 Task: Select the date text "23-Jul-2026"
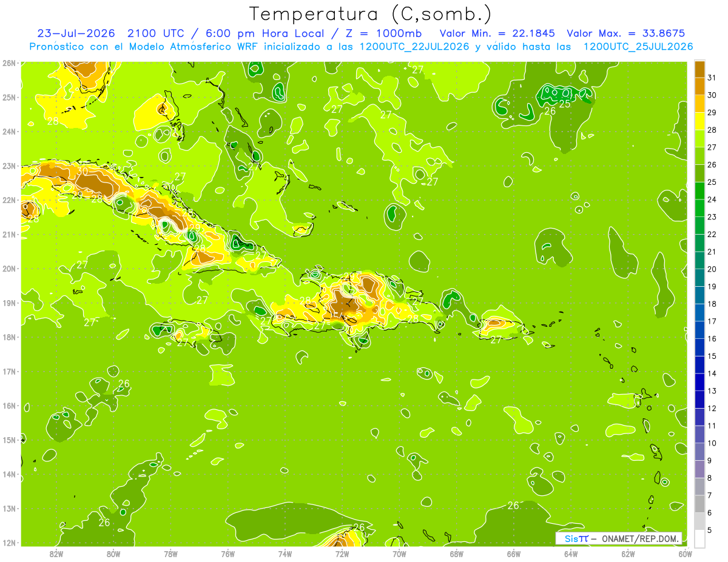pyautogui.click(x=78, y=33)
